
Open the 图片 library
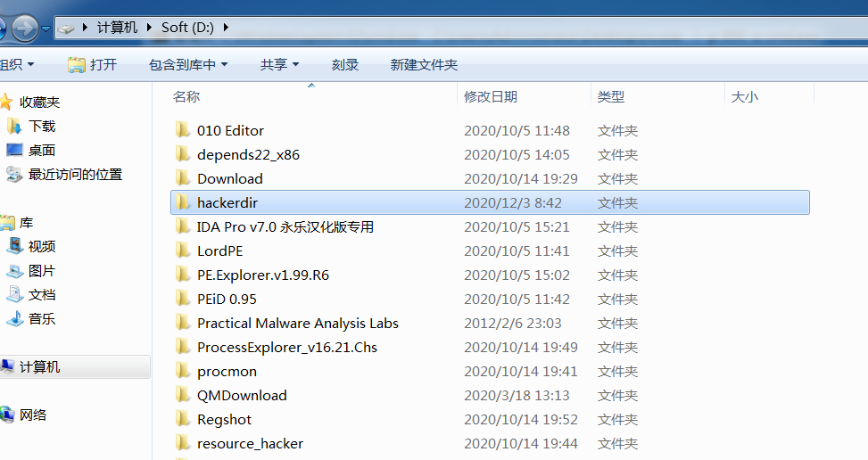click(42, 271)
